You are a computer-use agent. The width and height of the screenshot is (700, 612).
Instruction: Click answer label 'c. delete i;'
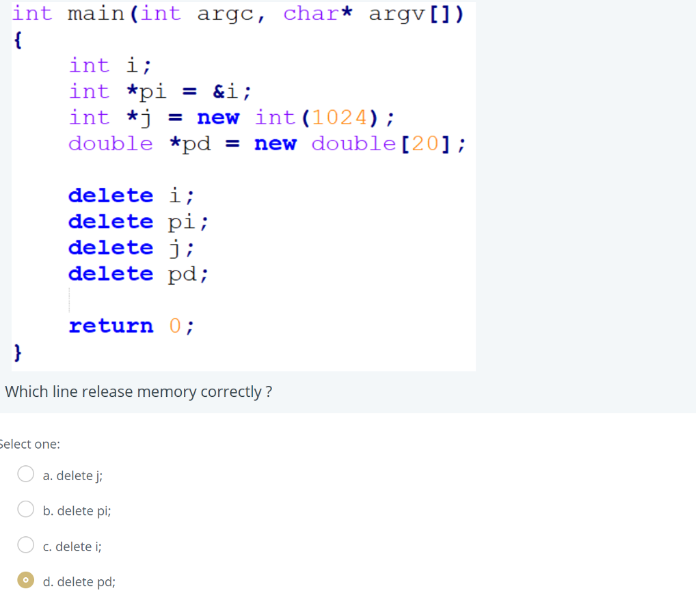(x=72, y=546)
